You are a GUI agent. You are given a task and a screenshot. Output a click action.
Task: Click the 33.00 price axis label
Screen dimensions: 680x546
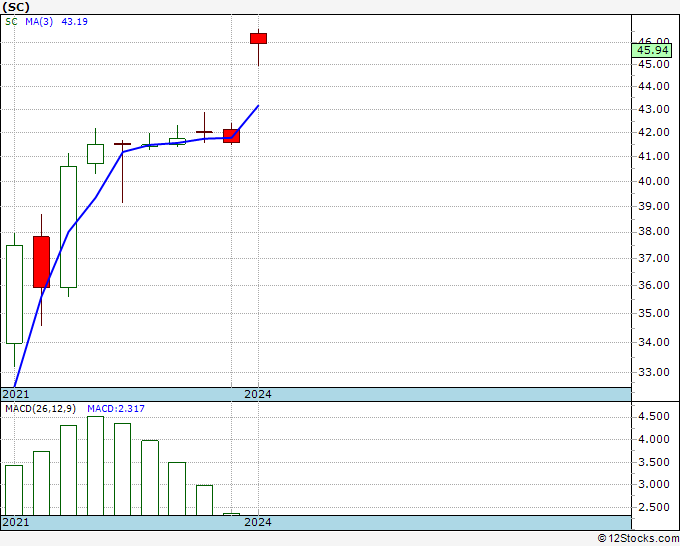(654, 372)
